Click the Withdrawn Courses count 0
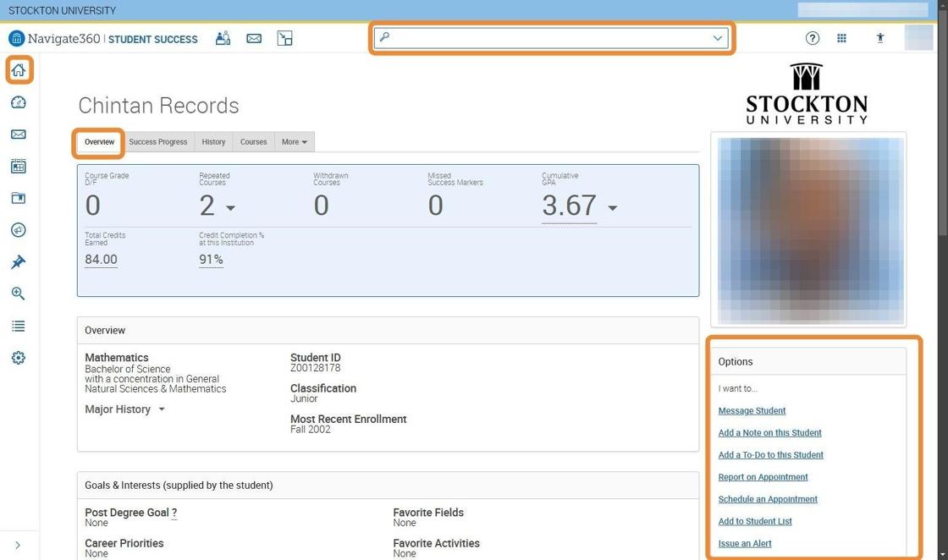 point(321,206)
